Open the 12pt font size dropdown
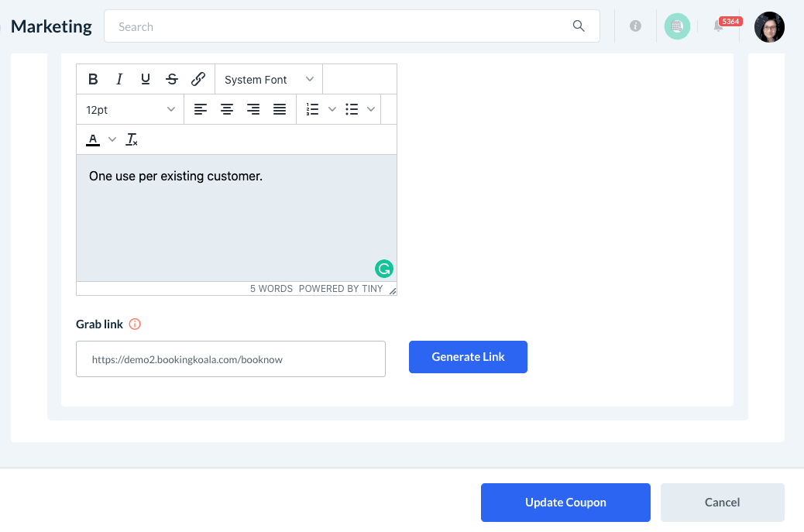 click(130, 109)
